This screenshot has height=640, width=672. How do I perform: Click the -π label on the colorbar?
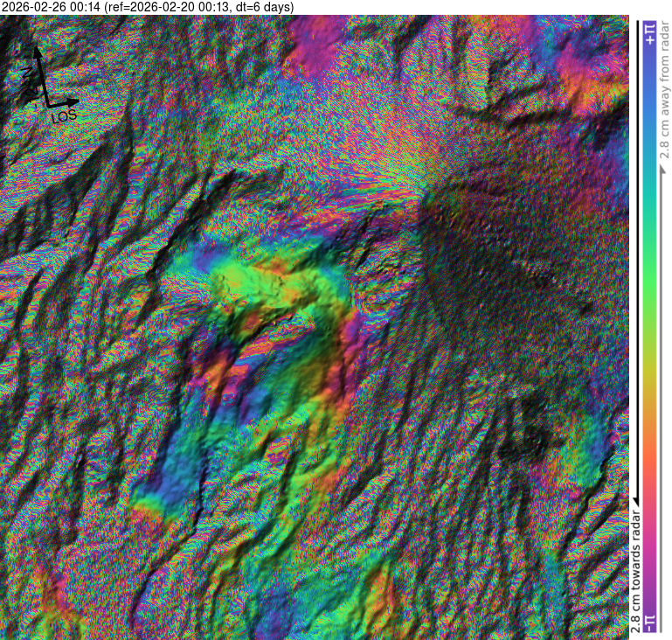(x=648, y=623)
